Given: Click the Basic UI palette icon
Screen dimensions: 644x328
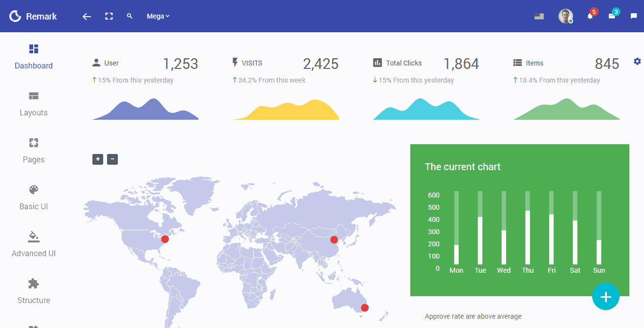Looking at the screenshot, I should [33, 189].
